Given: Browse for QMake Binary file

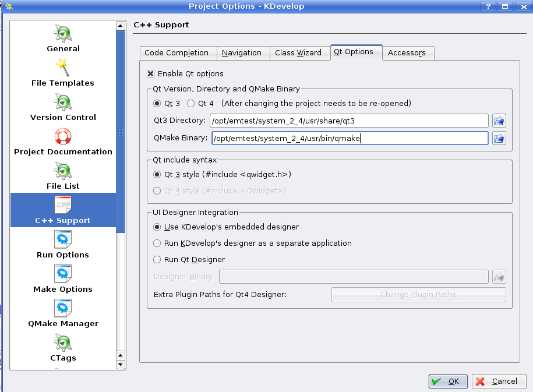Looking at the screenshot, I should pos(499,138).
